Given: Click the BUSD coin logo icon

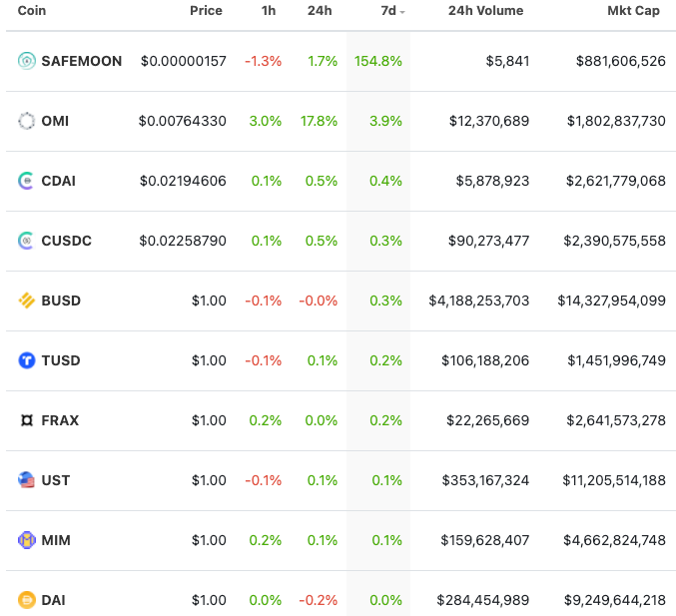Looking at the screenshot, I should (x=27, y=301).
